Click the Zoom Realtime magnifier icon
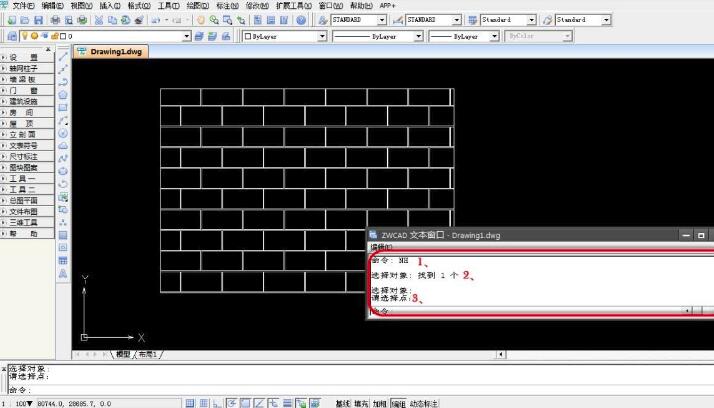 tap(214, 20)
